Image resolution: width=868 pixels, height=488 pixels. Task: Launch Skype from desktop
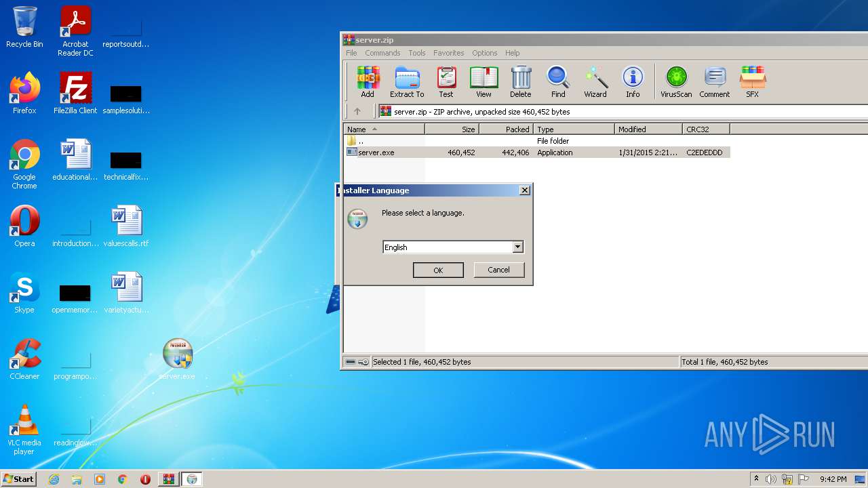pyautogui.click(x=24, y=292)
